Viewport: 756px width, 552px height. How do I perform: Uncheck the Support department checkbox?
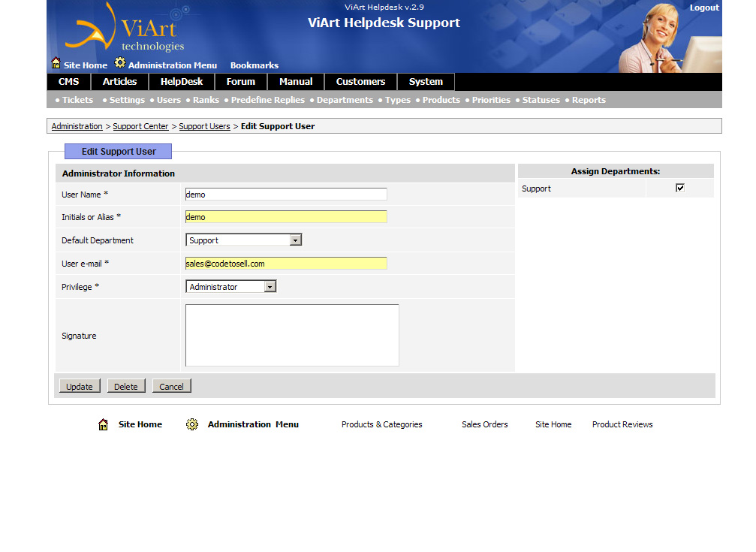[x=680, y=189]
